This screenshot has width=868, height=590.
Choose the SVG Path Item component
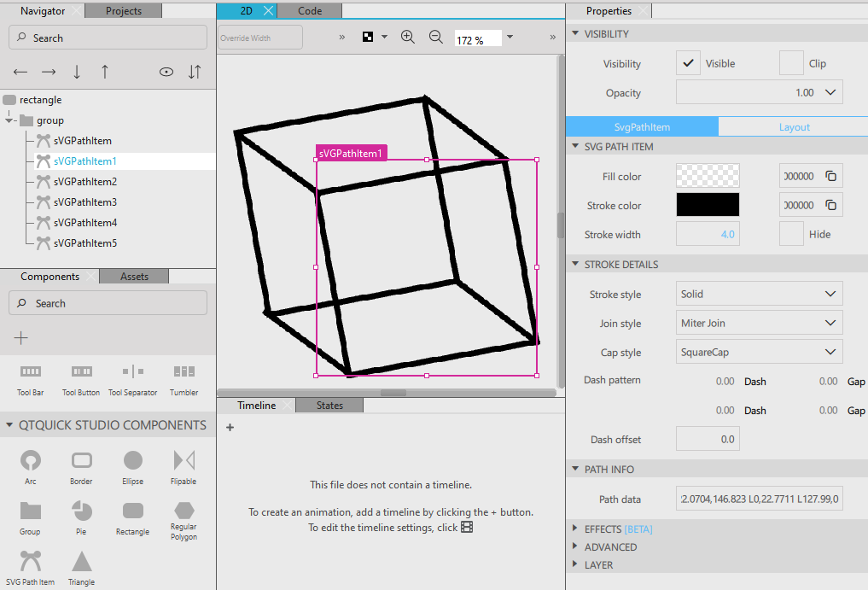coord(30,561)
